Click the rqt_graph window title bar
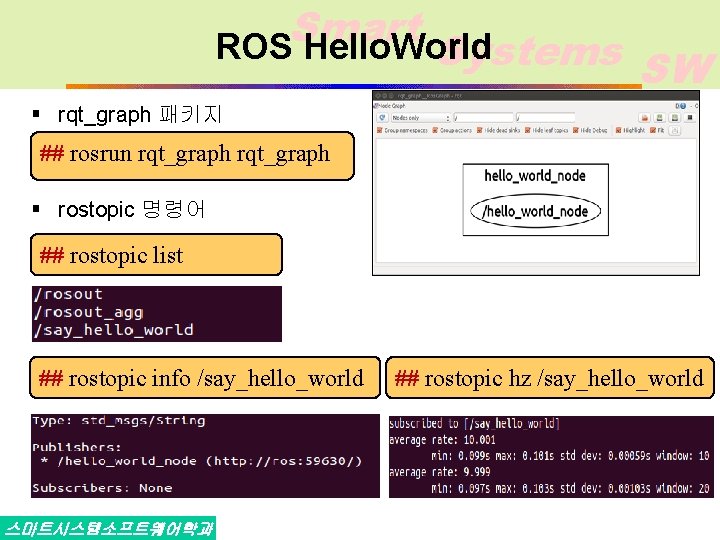This screenshot has width=720, height=540. coord(536,96)
